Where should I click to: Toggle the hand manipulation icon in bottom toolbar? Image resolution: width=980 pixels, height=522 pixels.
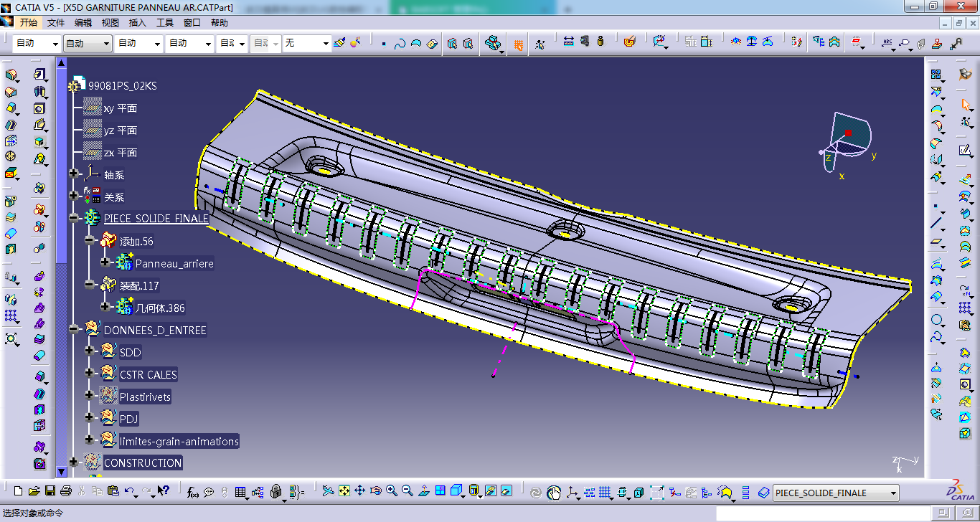554,492
